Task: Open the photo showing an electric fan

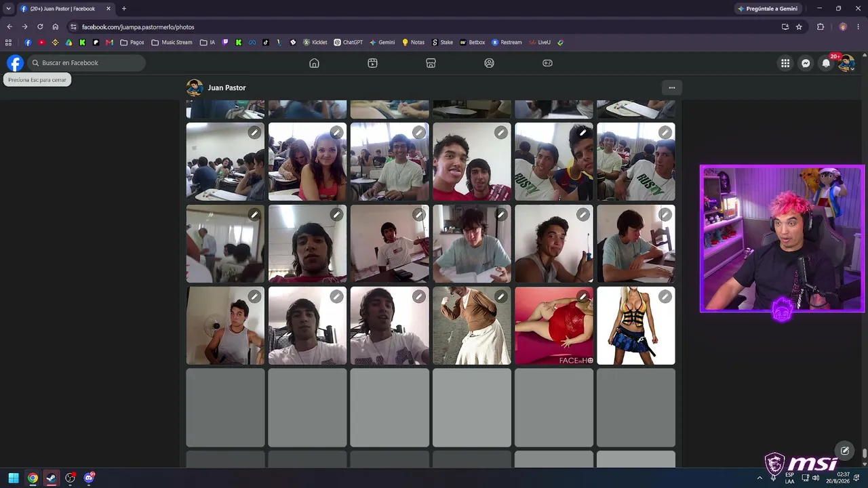Action: coord(225,325)
